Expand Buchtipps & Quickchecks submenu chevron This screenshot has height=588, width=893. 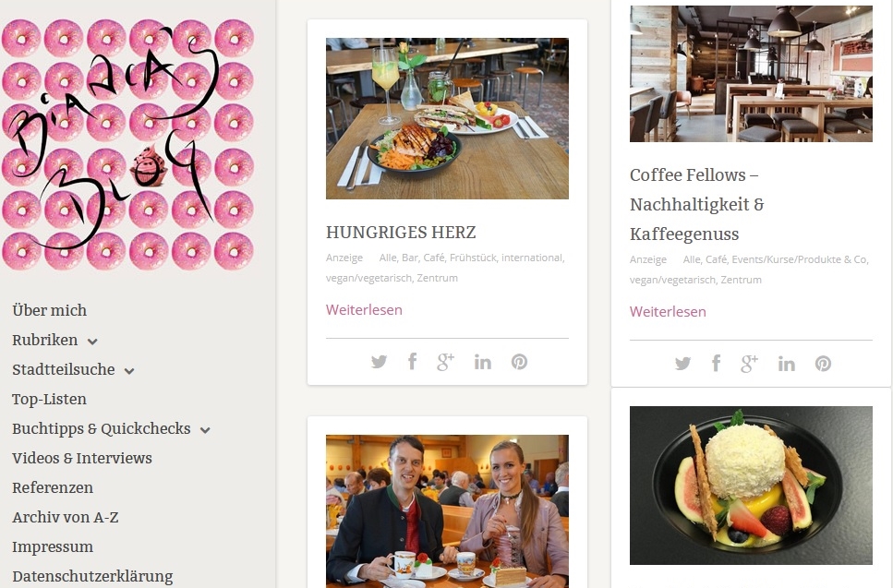205,430
